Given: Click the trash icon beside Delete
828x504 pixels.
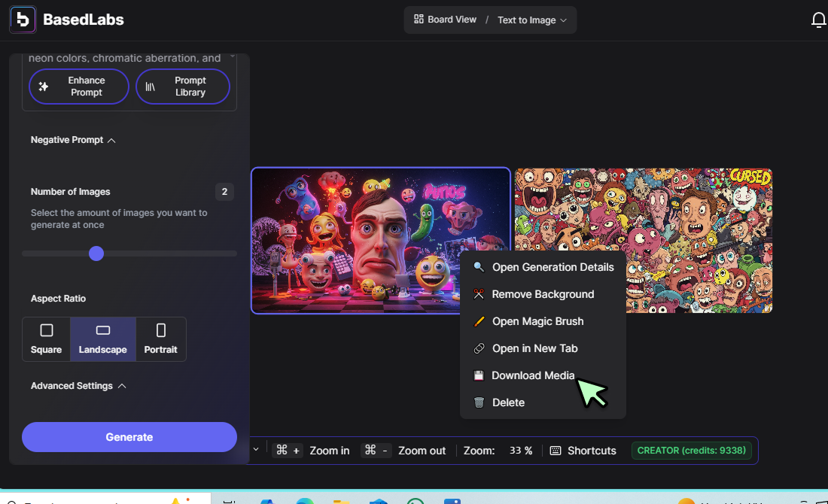Looking at the screenshot, I should [x=479, y=402].
